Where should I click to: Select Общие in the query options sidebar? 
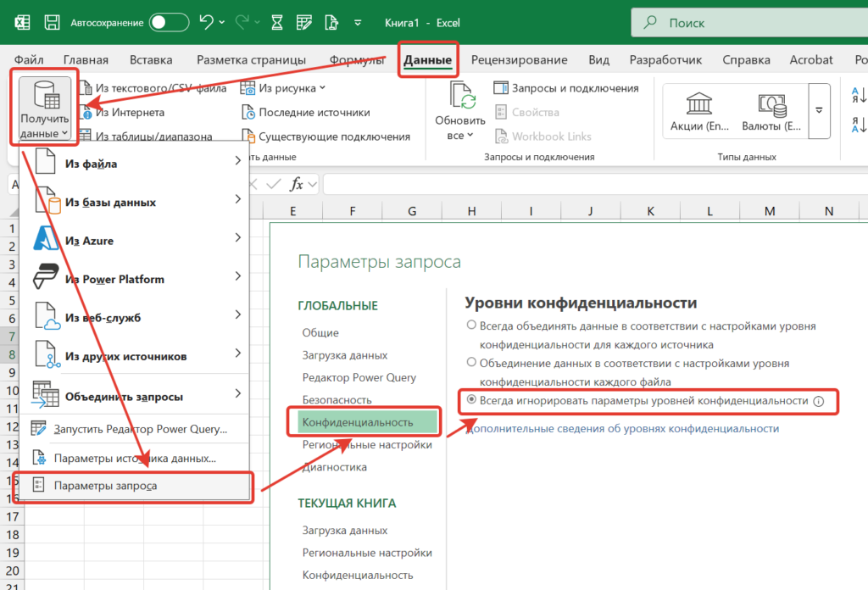pyautogui.click(x=320, y=332)
